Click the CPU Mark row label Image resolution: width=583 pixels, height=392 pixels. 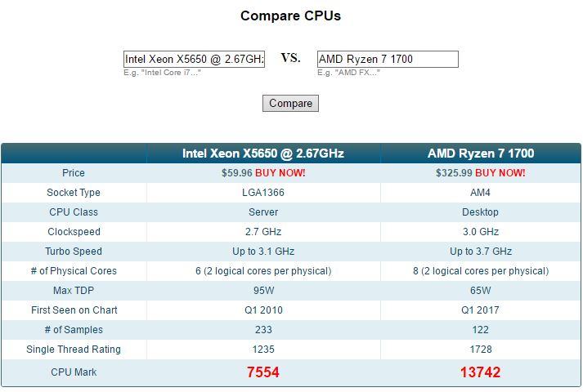74,372
